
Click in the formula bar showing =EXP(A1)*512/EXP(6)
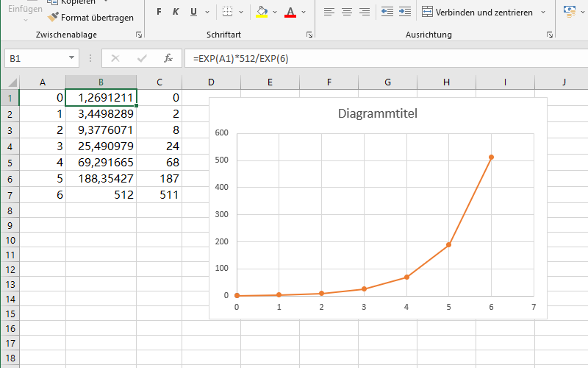(387, 59)
